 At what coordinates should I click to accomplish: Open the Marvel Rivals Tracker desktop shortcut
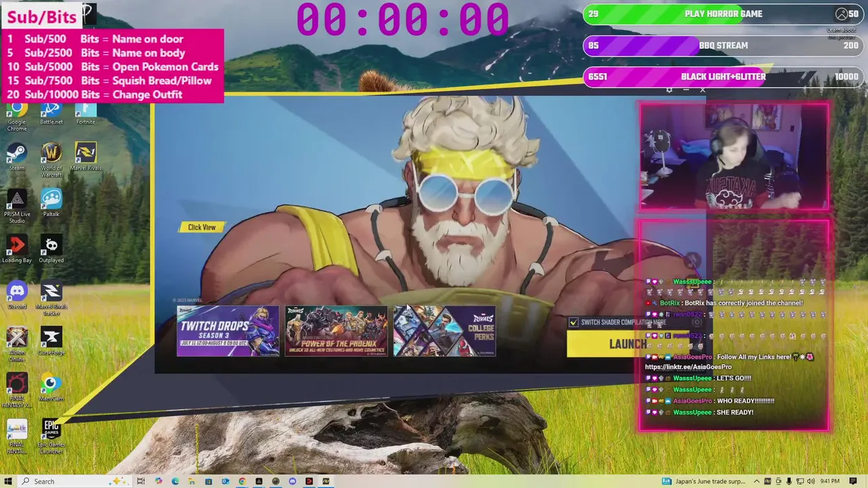[x=51, y=299]
